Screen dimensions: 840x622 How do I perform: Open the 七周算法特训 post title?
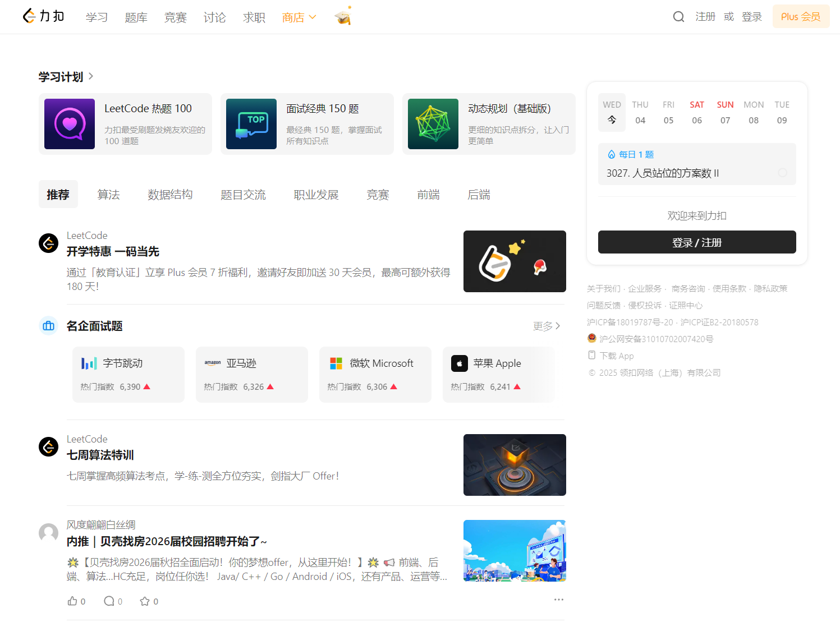[x=100, y=455]
